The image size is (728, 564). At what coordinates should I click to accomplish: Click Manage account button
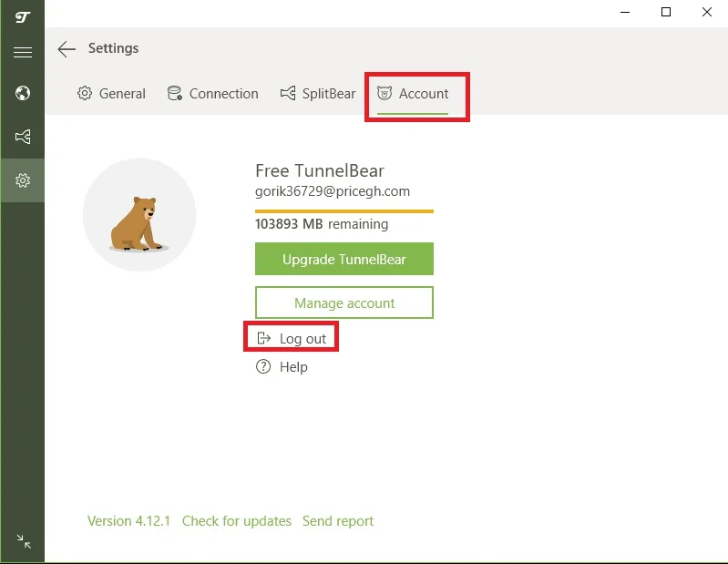(x=344, y=303)
